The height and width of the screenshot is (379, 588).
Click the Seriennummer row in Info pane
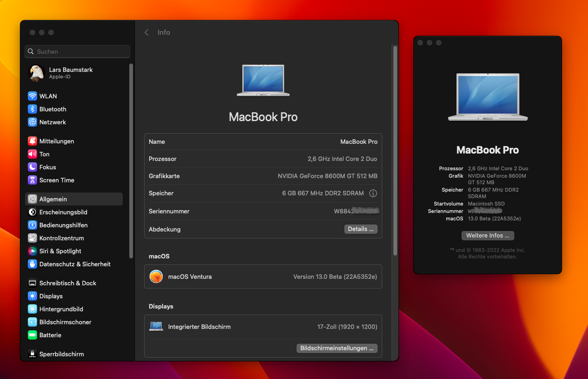coord(263,211)
